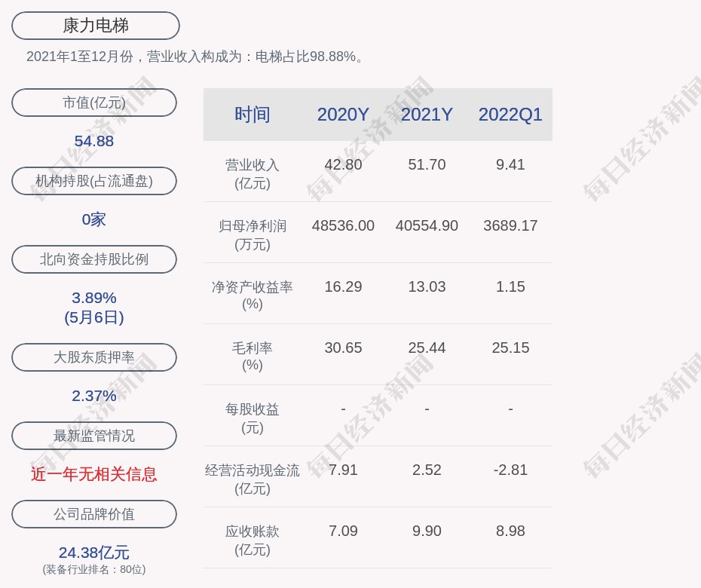Select the red 近一年无相关信息 text
This screenshot has width=701, height=588.
tap(94, 474)
